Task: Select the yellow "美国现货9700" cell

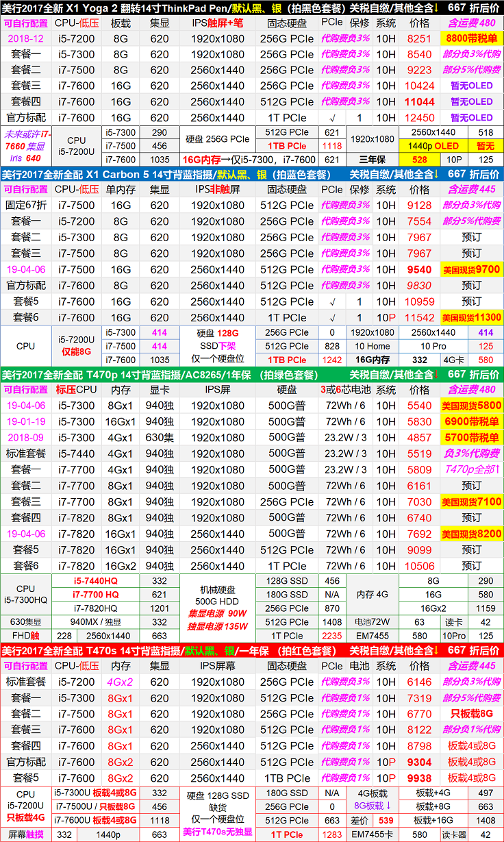Action: (x=471, y=269)
